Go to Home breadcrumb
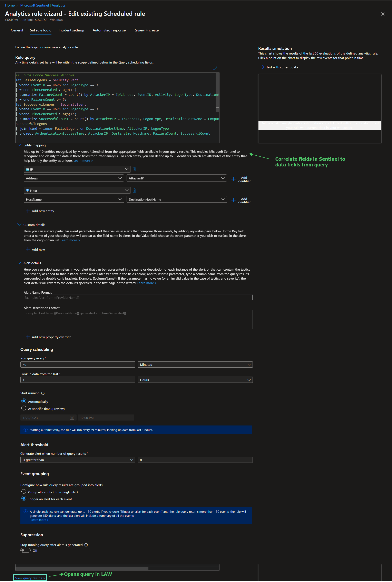Image resolution: width=392 pixels, height=582 pixels. click(x=10, y=5)
